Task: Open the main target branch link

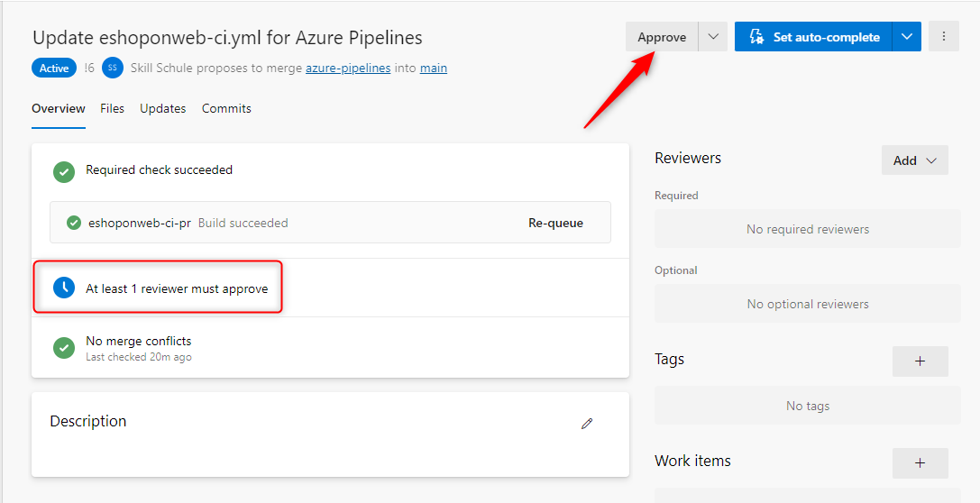Action: [x=434, y=68]
